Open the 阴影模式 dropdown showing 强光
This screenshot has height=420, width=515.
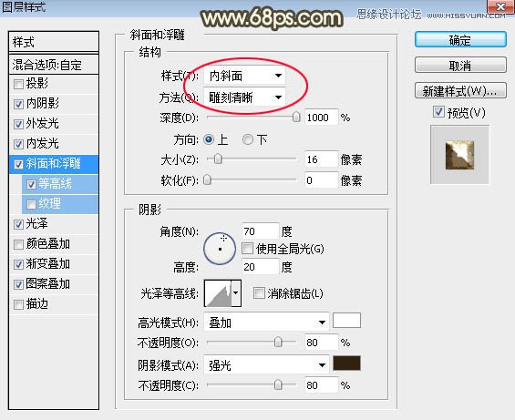pyautogui.click(x=266, y=364)
